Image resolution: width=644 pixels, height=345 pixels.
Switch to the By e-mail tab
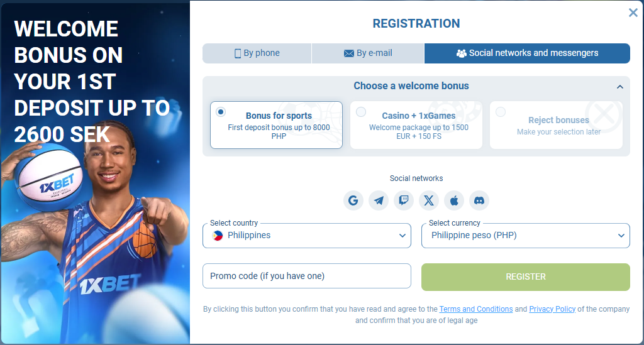[x=368, y=53]
